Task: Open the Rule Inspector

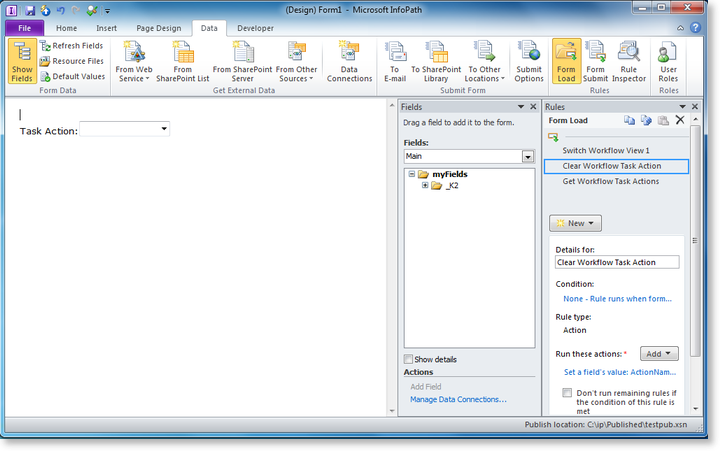Action: (629, 61)
